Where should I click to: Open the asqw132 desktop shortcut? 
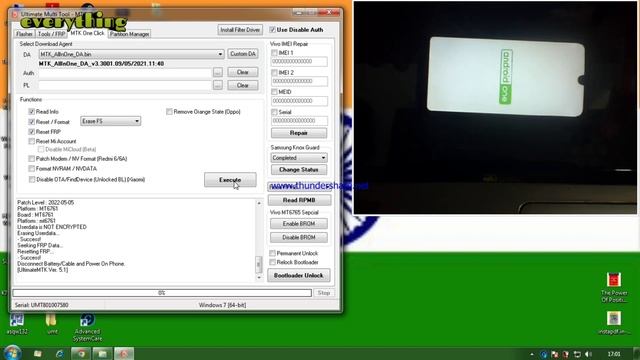click(x=17, y=324)
